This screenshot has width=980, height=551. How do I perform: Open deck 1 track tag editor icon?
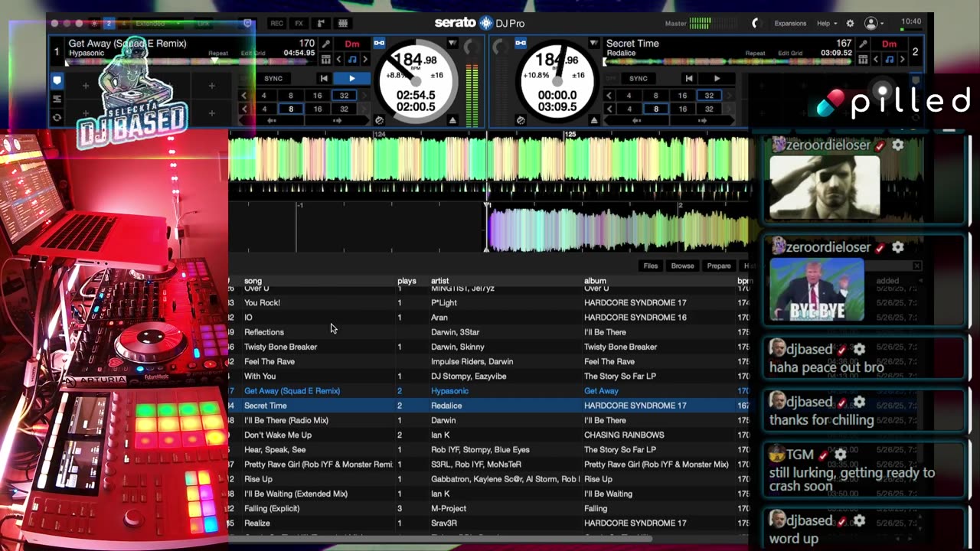[326, 44]
